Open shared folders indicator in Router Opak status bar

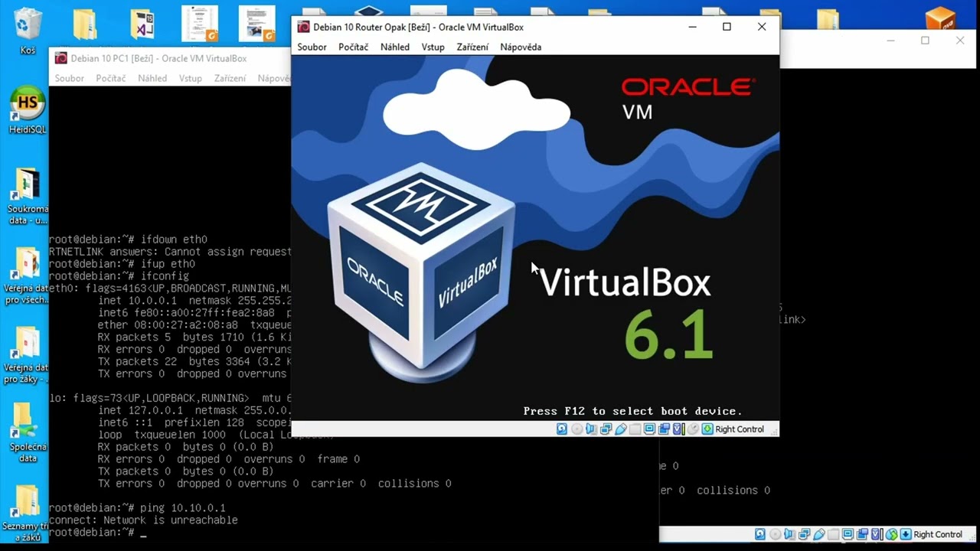pos(635,429)
